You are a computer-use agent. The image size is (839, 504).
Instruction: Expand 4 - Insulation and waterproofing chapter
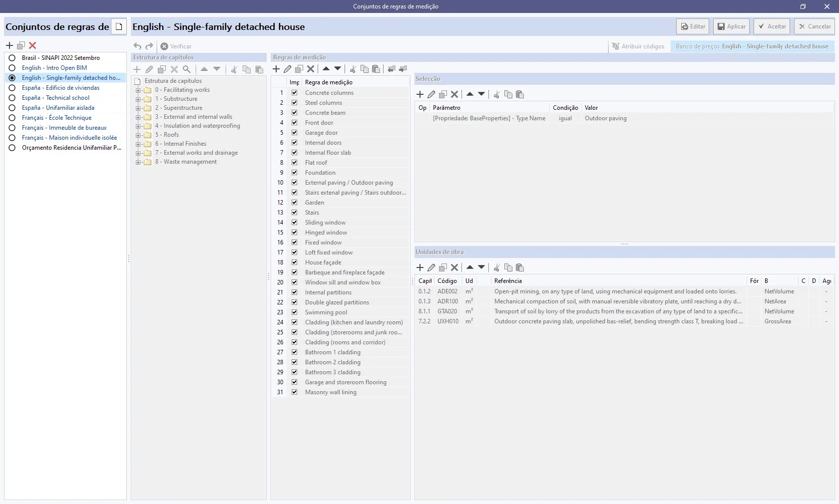pyautogui.click(x=138, y=126)
